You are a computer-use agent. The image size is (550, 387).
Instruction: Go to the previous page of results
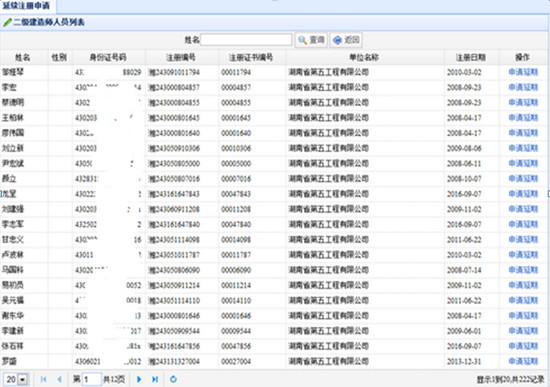[x=59, y=379]
